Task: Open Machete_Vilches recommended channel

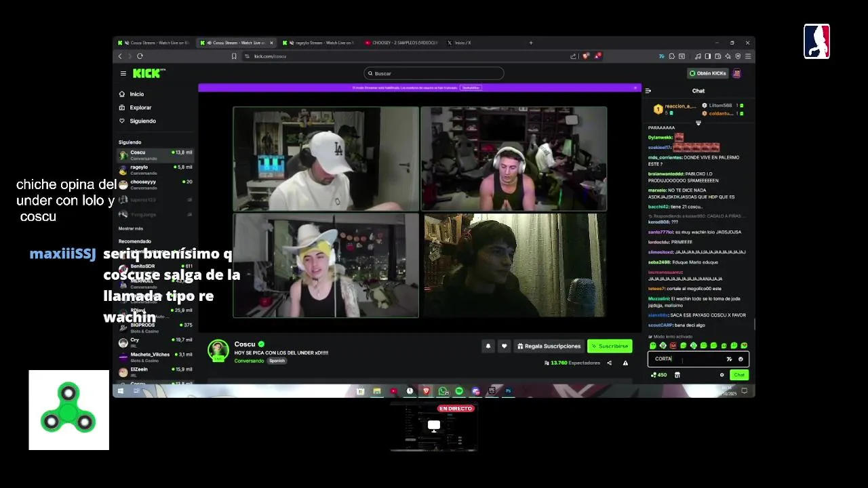Action: (155, 357)
